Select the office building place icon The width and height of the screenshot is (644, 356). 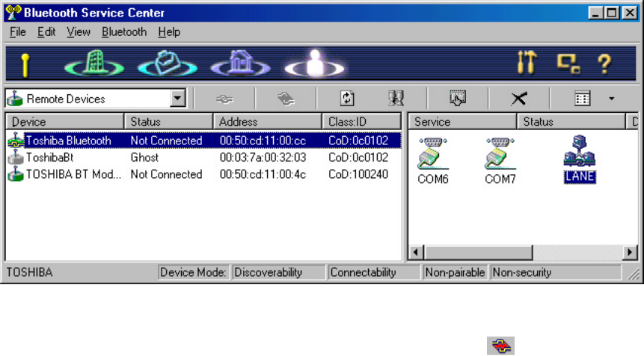coord(94,64)
